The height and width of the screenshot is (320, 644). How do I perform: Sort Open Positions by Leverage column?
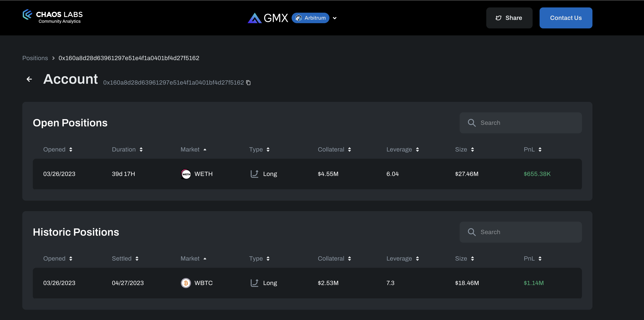tap(417, 150)
